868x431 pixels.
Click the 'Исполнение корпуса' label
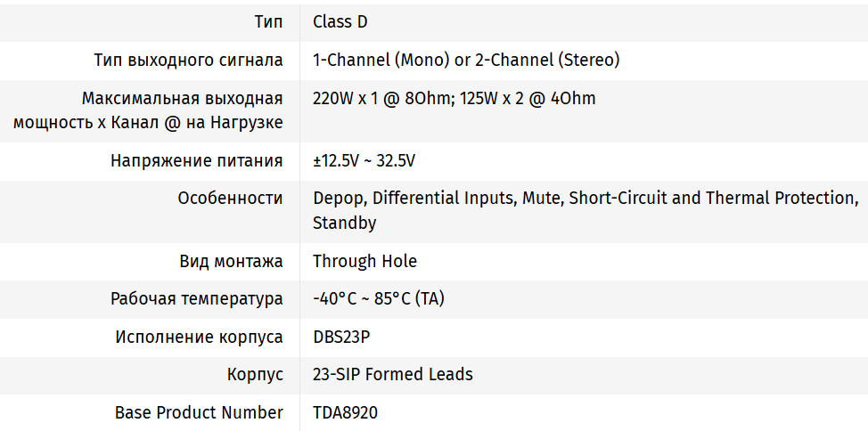[x=199, y=337]
